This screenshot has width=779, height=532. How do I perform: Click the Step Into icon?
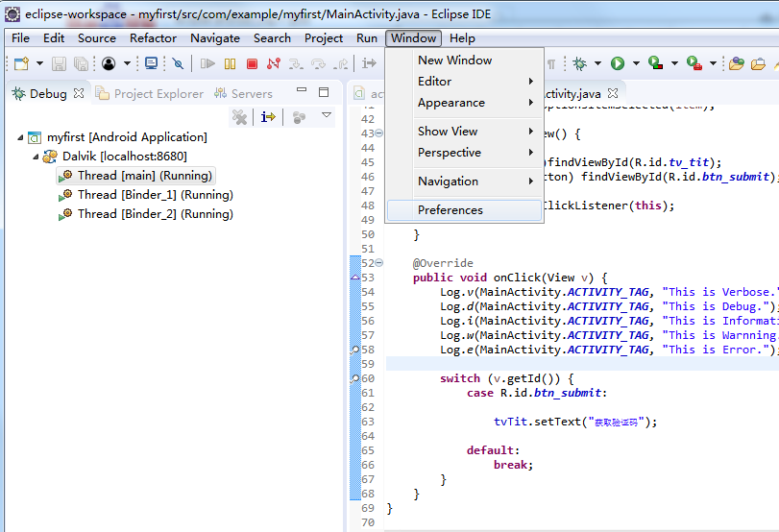296,63
